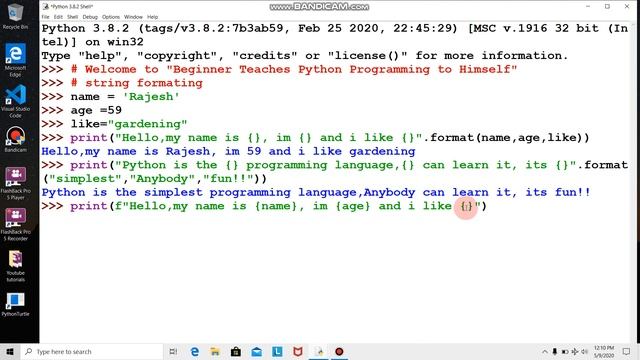Click the Python 3.8.2 version banner text
The image size is (640, 360).
[x=335, y=35]
